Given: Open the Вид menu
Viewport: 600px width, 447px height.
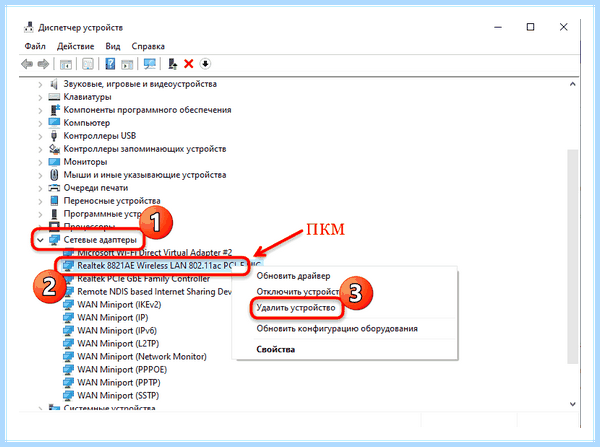Looking at the screenshot, I should [113, 46].
